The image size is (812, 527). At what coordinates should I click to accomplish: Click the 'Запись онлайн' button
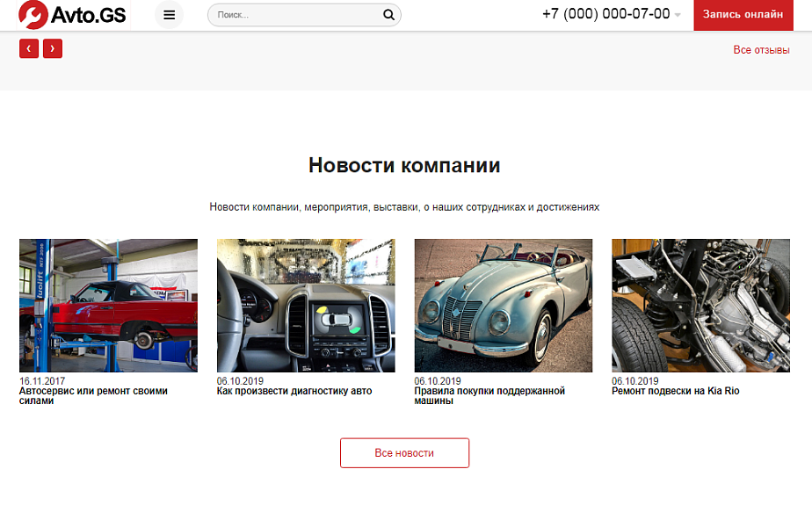click(x=743, y=15)
